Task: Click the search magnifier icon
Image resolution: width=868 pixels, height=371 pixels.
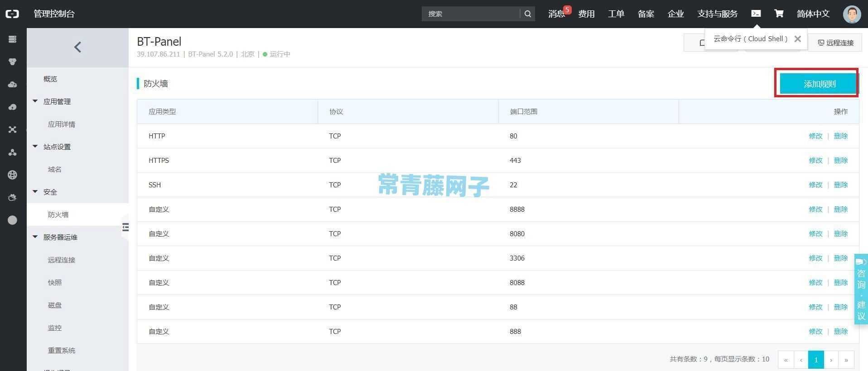Action: pyautogui.click(x=528, y=14)
